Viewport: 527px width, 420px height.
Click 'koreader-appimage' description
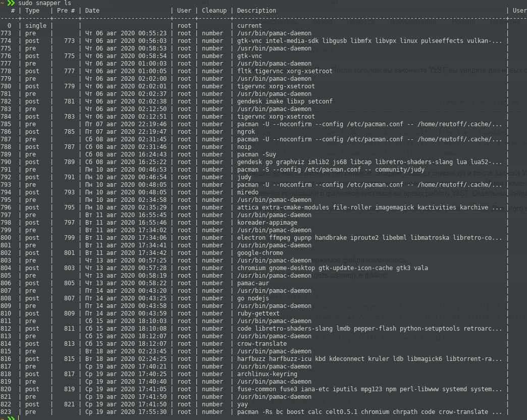267,223
